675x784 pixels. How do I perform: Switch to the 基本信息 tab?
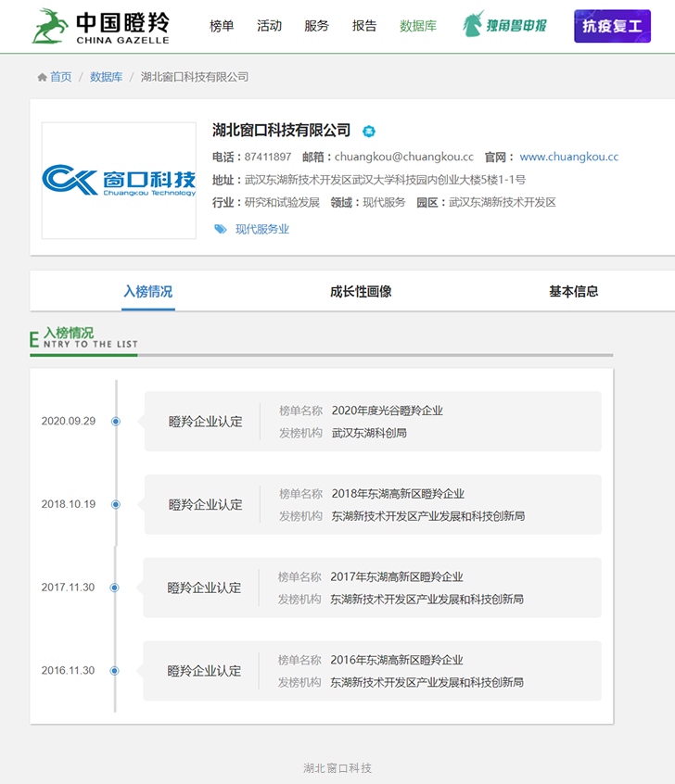(x=573, y=292)
